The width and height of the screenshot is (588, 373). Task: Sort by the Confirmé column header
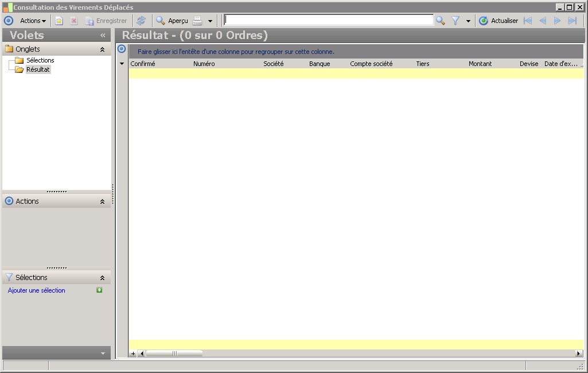142,64
